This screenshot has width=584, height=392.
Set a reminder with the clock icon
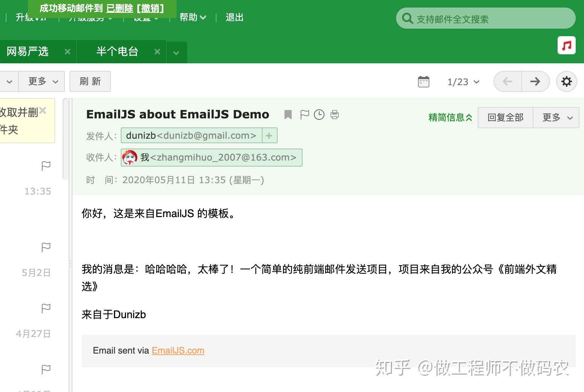[319, 115]
